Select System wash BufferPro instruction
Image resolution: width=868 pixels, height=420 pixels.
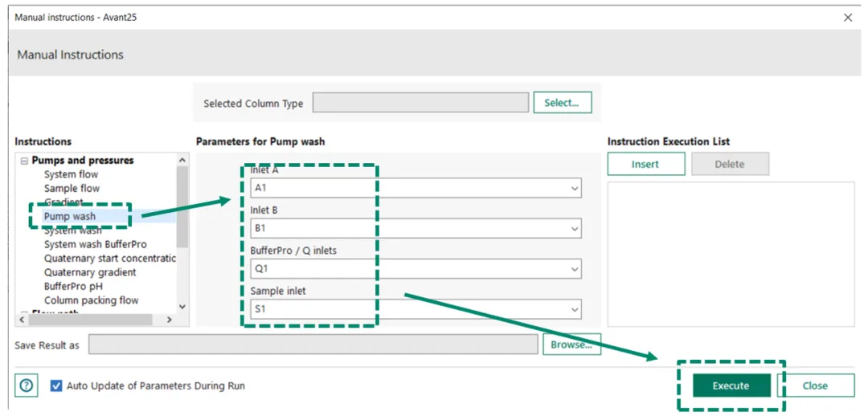click(x=95, y=244)
